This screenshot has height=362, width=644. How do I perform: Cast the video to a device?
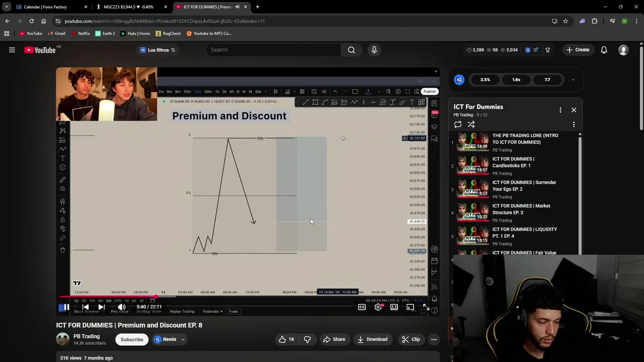point(410,307)
